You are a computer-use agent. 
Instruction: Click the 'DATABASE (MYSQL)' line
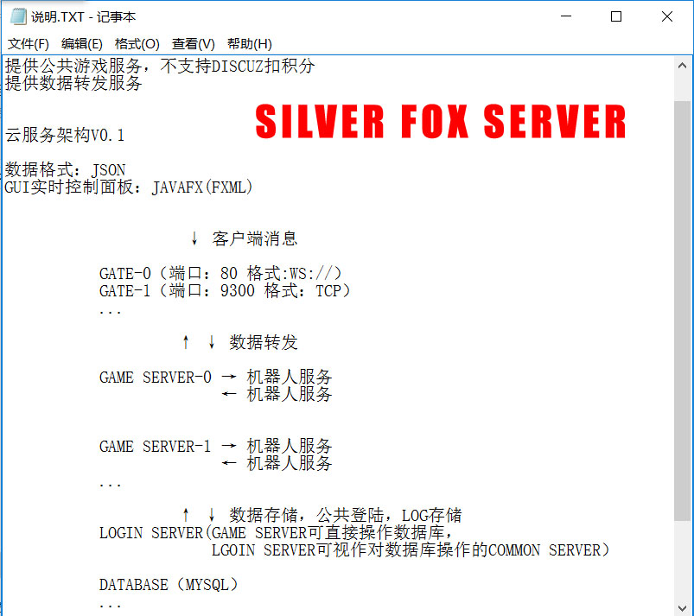[x=169, y=584]
